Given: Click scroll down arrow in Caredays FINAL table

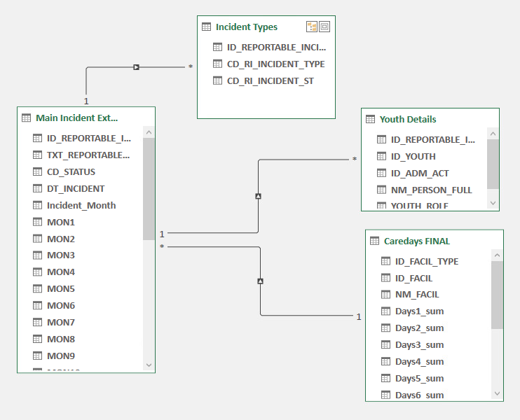Looking at the screenshot, I should 497,393.
